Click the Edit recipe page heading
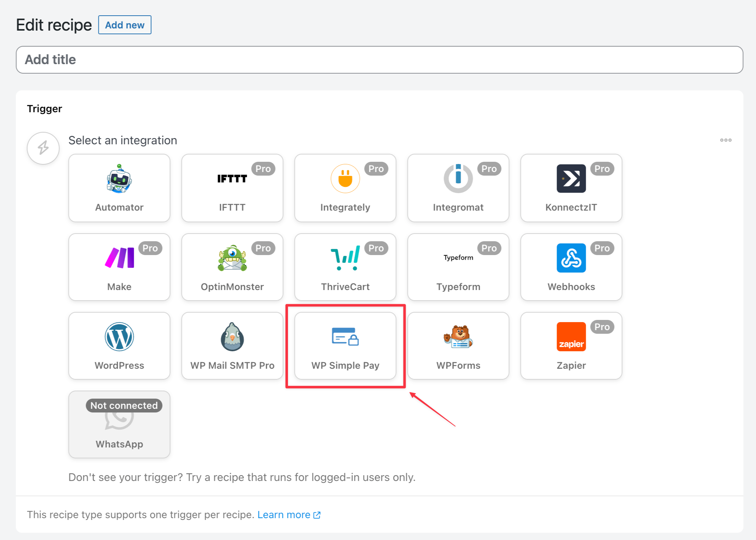The height and width of the screenshot is (540, 756). click(x=54, y=25)
